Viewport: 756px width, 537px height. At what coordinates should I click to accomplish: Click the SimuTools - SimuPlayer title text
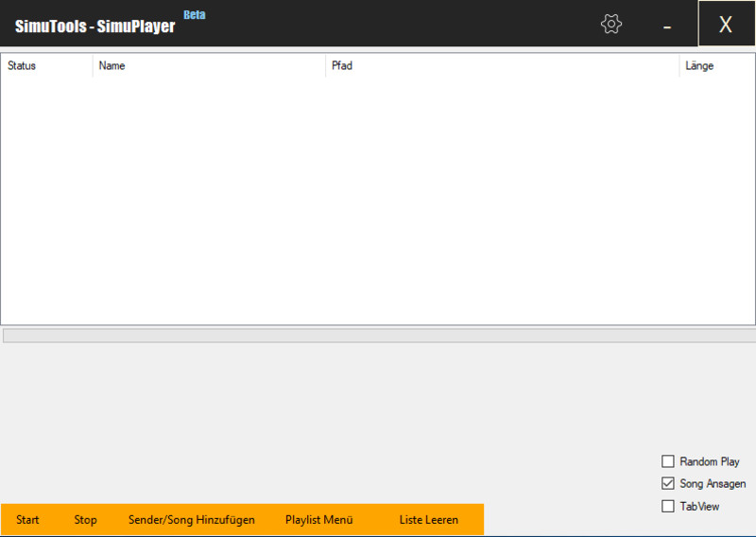[94, 26]
